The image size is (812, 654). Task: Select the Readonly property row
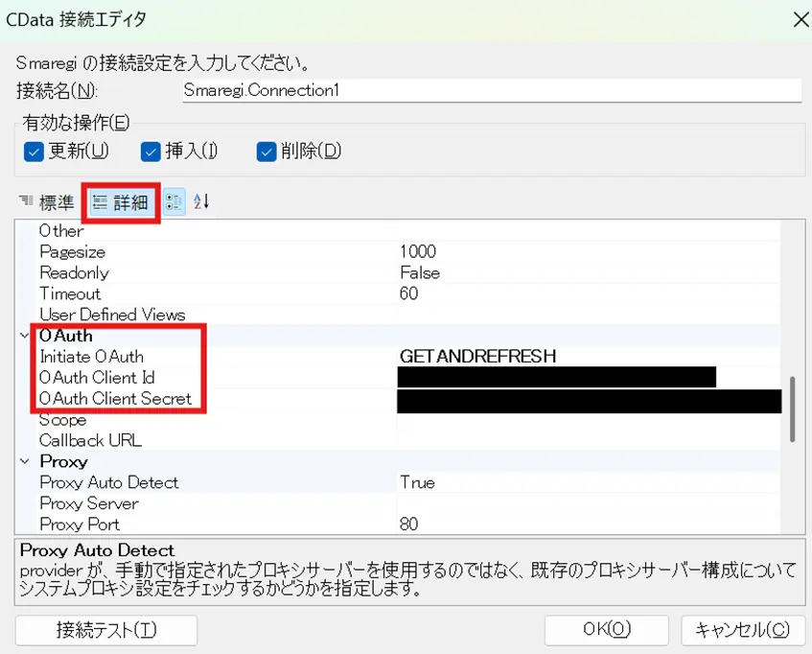coord(409,273)
